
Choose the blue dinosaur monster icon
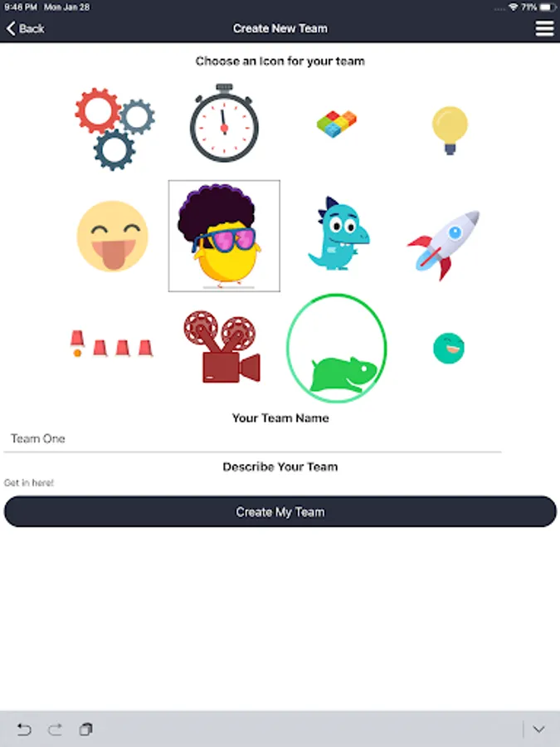[338, 233]
